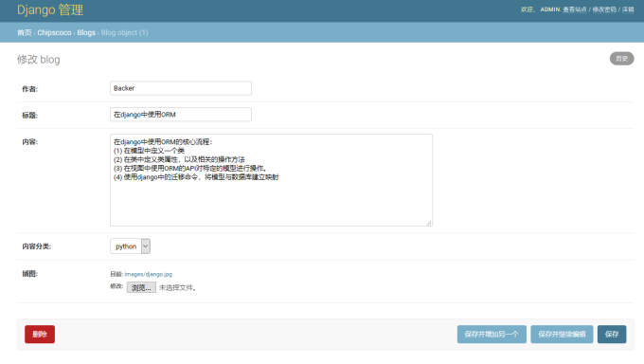This screenshot has height=364, width=644.
Task: Open the 修改密码 link
Action: (604, 9)
